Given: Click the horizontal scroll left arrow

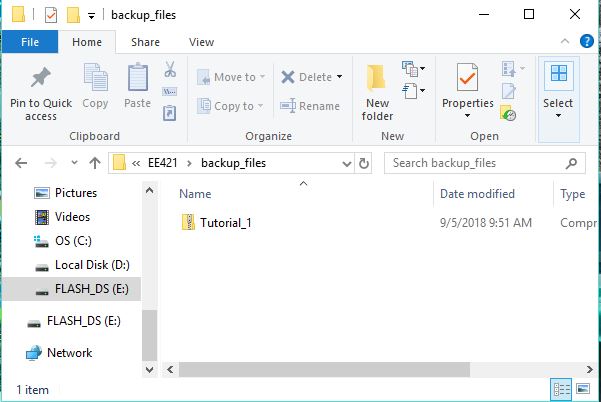Looking at the screenshot, I should (170, 369).
